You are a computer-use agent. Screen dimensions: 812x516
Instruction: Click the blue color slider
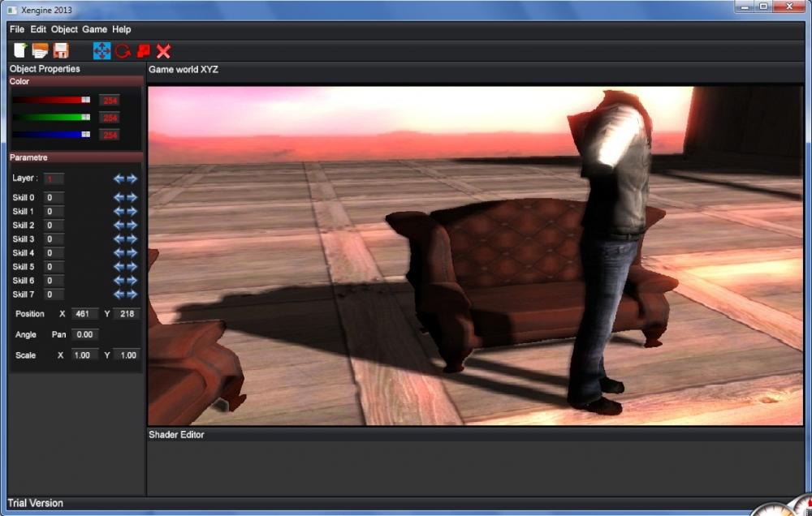pos(51,135)
